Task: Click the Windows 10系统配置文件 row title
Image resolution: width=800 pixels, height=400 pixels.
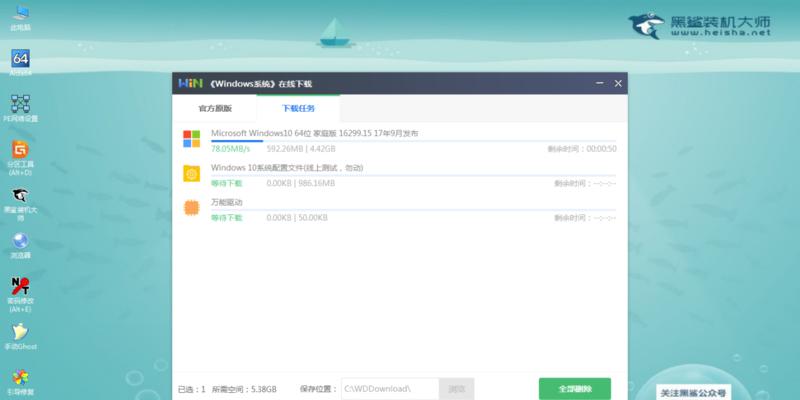Action: click(x=287, y=168)
